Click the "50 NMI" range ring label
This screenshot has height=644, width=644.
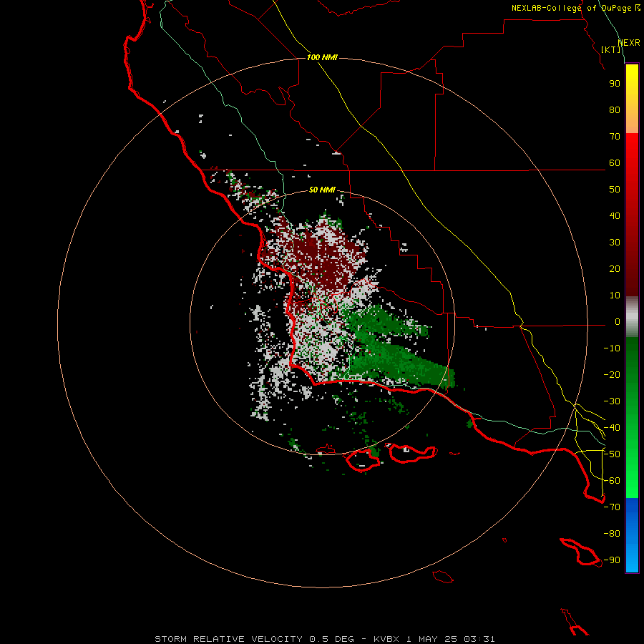[x=323, y=190]
